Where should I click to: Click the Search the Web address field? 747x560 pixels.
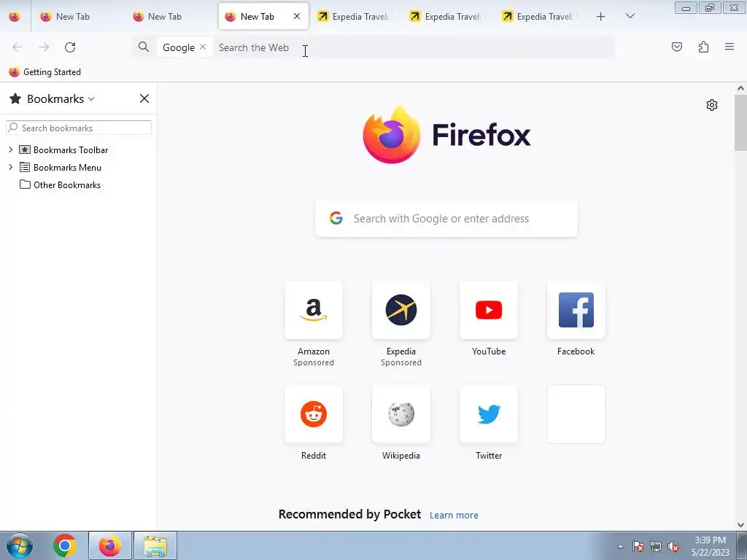coord(414,47)
